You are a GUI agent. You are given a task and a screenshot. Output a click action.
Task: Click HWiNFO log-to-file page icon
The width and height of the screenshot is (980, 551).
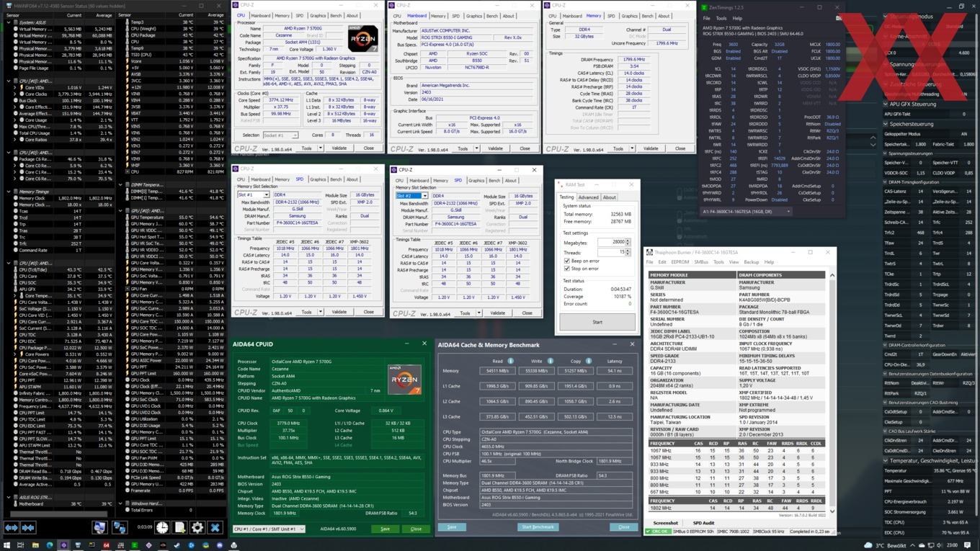point(180,528)
